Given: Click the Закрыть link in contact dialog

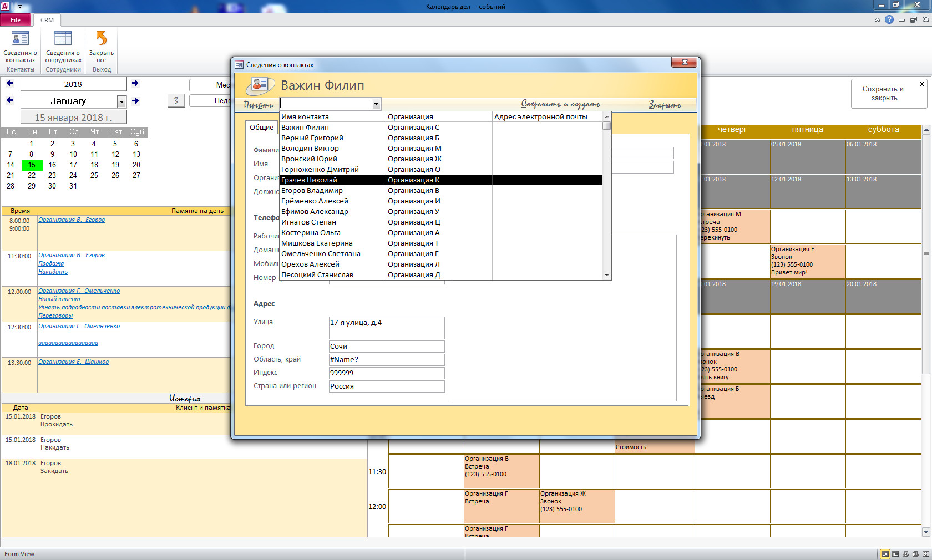Looking at the screenshot, I should (x=665, y=104).
